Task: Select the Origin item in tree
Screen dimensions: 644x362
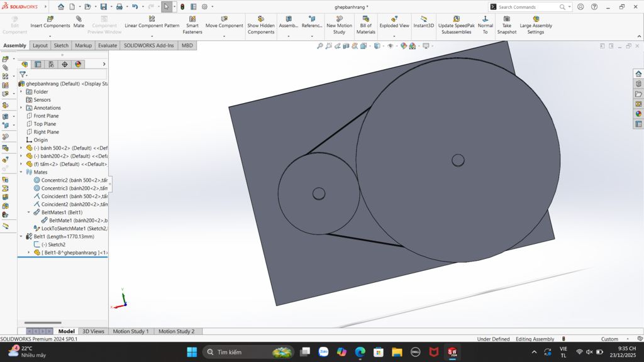Action: (x=36, y=140)
